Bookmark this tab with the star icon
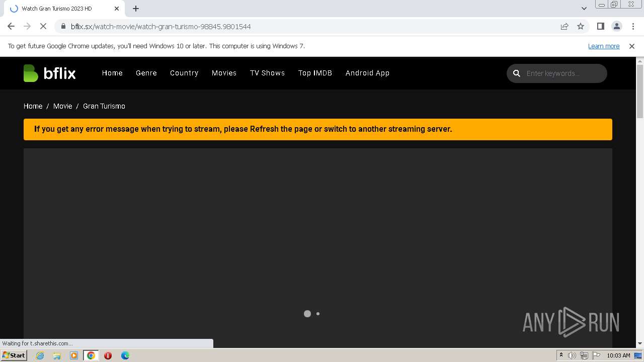The width and height of the screenshot is (644, 362). [581, 26]
